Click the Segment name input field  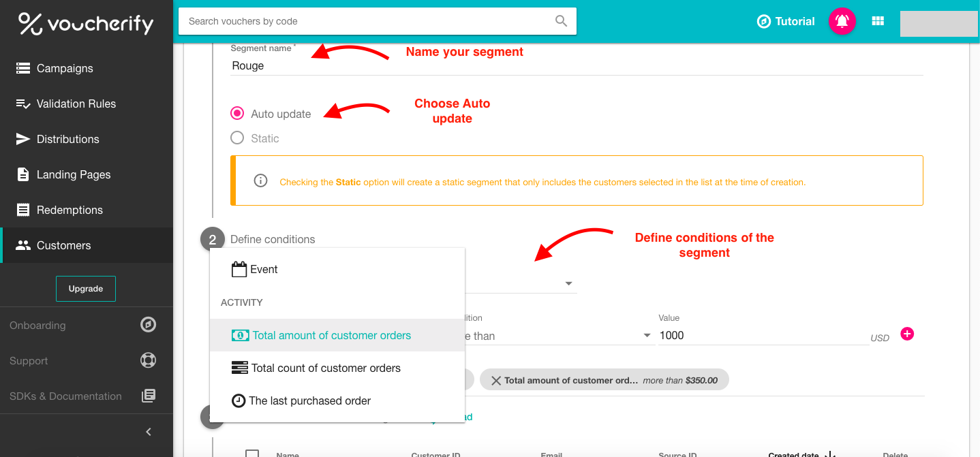coord(576,66)
